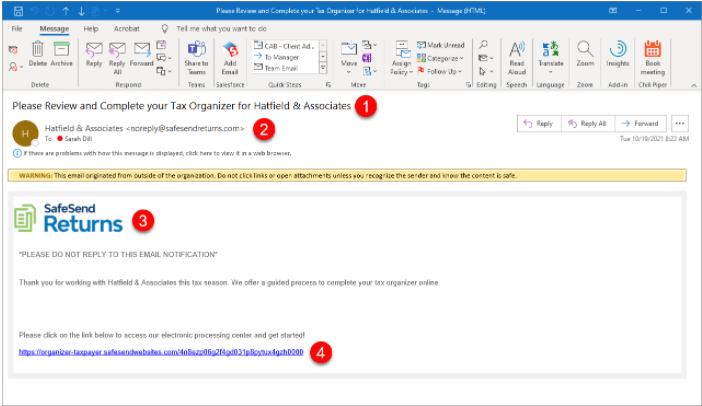Open Quick Steps dialog launcher
Viewport: 702px width, 406px height.
(328, 85)
